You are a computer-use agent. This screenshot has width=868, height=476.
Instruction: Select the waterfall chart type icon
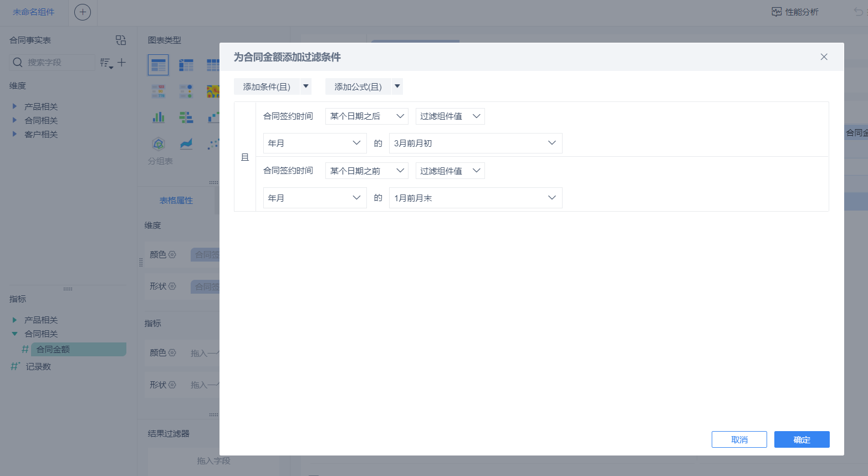[x=213, y=117]
